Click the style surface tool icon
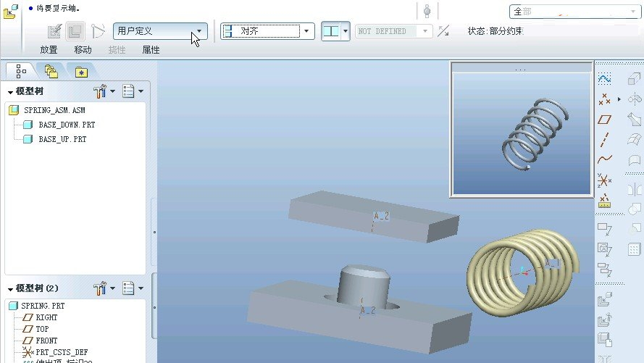Image resolution: width=644 pixels, height=363 pixels. pyautogui.click(x=635, y=159)
